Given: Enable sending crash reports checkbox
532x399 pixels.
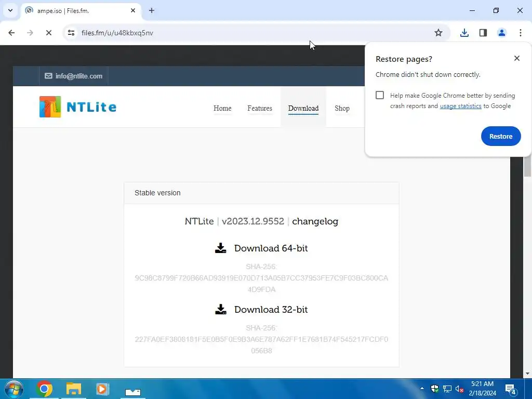Looking at the screenshot, I should tap(380, 95).
